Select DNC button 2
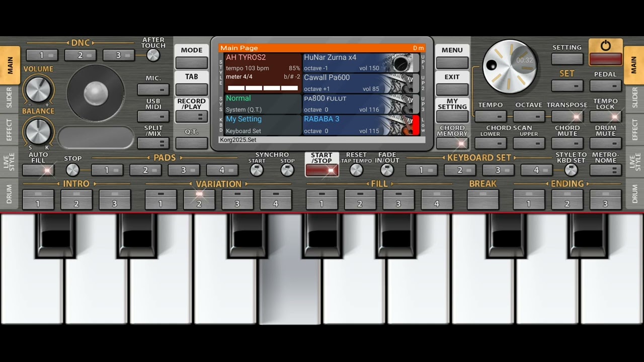Viewport: 644px width, 362px height. [80, 55]
